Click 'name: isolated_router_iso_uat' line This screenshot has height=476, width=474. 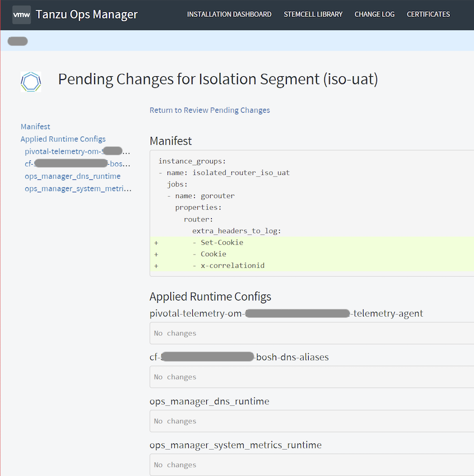pos(224,173)
